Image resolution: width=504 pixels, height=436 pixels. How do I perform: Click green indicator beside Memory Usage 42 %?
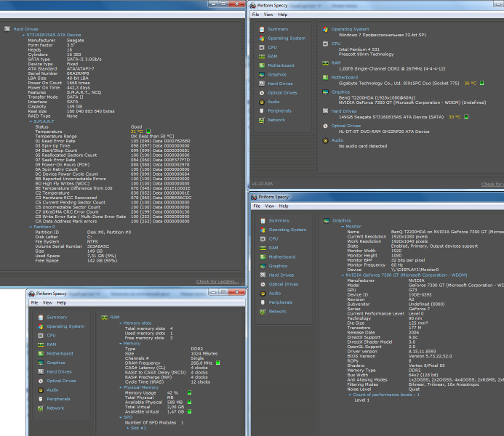pyautogui.click(x=190, y=392)
